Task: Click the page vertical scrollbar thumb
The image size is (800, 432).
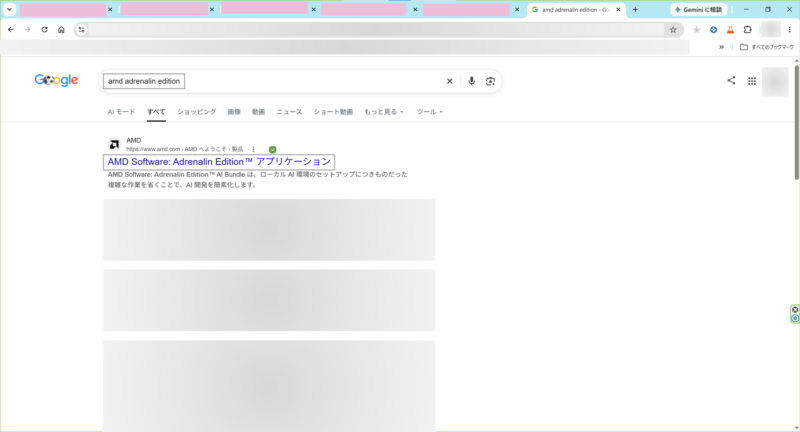Action: 796,122
